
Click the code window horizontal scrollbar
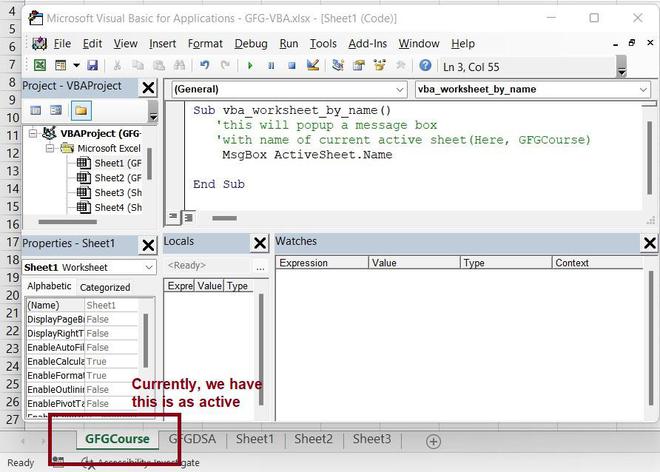click(224, 218)
